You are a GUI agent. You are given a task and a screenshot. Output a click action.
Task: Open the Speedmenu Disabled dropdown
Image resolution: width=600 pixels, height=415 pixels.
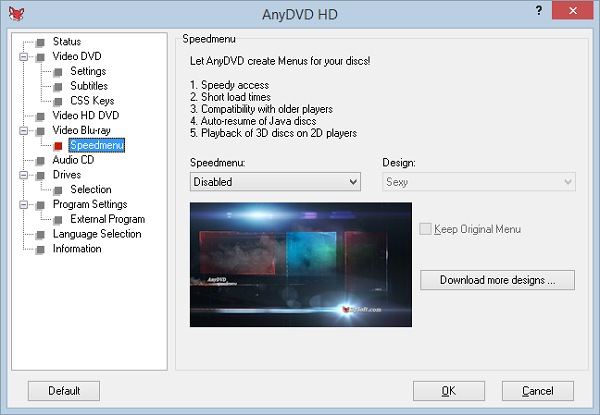point(275,182)
